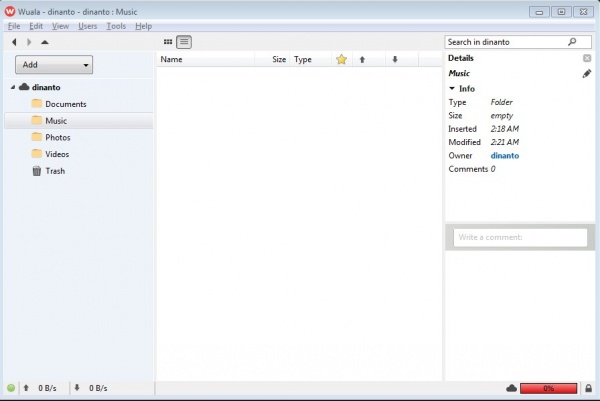Sort by Size column

pos(272,59)
